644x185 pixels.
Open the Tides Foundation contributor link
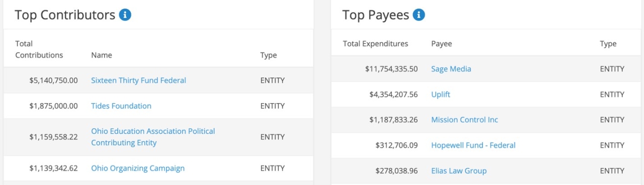click(121, 106)
